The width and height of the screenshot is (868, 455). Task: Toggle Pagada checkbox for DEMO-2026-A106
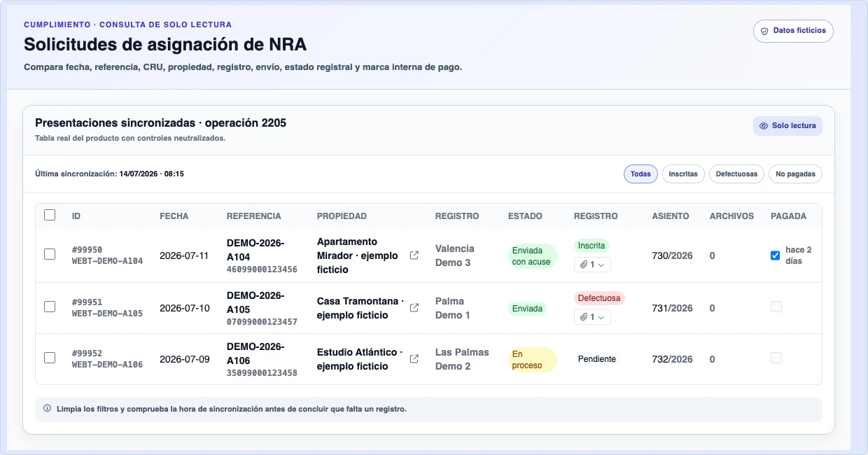pyautogui.click(x=776, y=358)
